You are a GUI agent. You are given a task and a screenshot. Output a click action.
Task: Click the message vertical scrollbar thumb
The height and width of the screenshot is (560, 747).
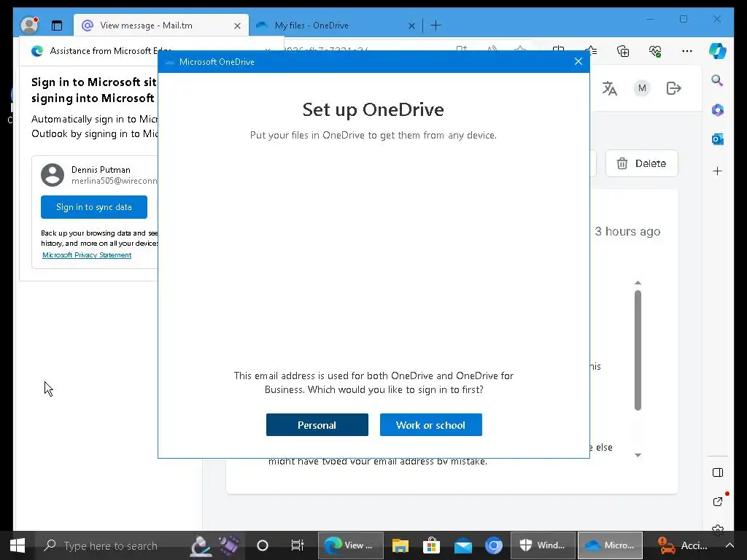(638, 351)
